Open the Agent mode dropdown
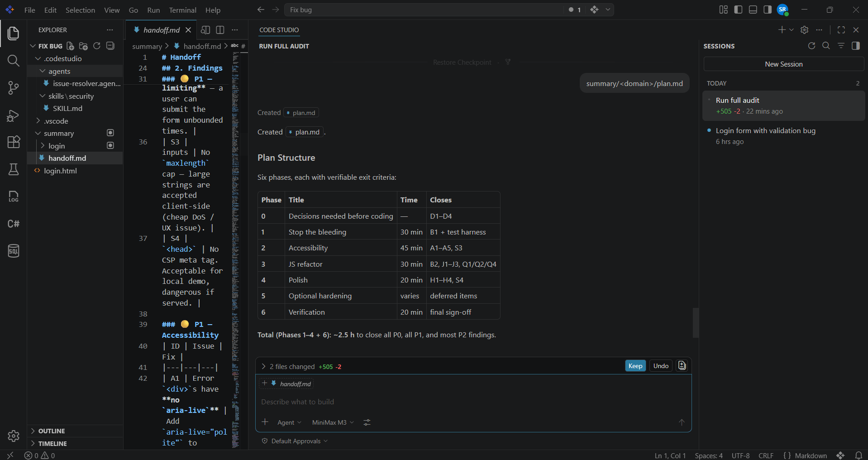The height and width of the screenshot is (460, 868). [289, 422]
